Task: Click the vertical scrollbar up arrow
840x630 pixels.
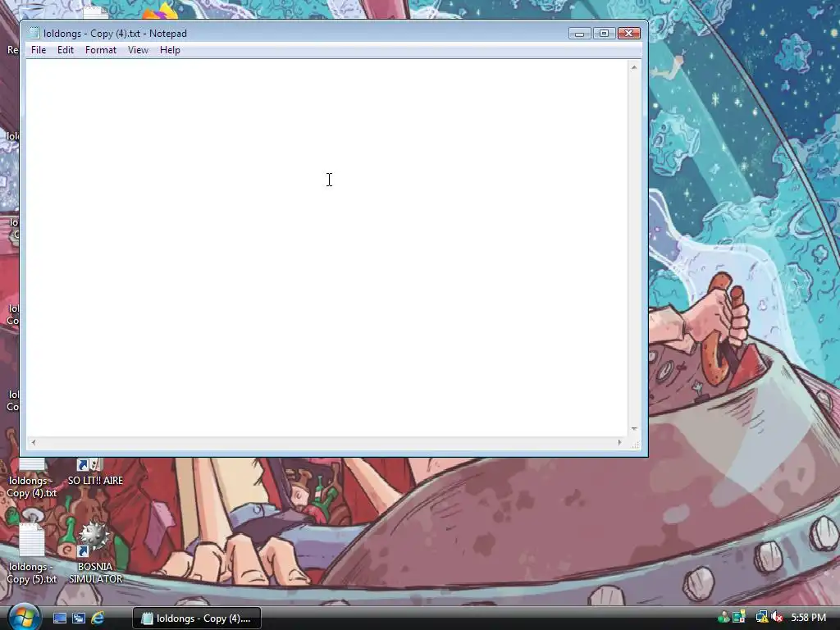Action: point(634,67)
